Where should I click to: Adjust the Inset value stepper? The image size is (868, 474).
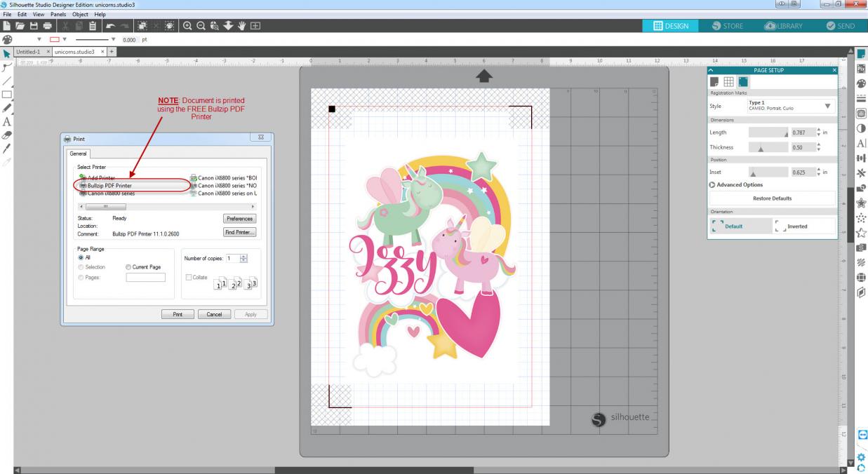click(x=818, y=172)
